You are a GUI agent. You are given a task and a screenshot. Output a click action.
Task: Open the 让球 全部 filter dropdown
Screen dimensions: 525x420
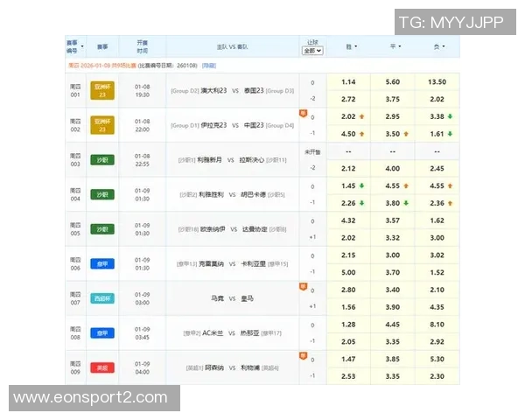[x=312, y=51]
